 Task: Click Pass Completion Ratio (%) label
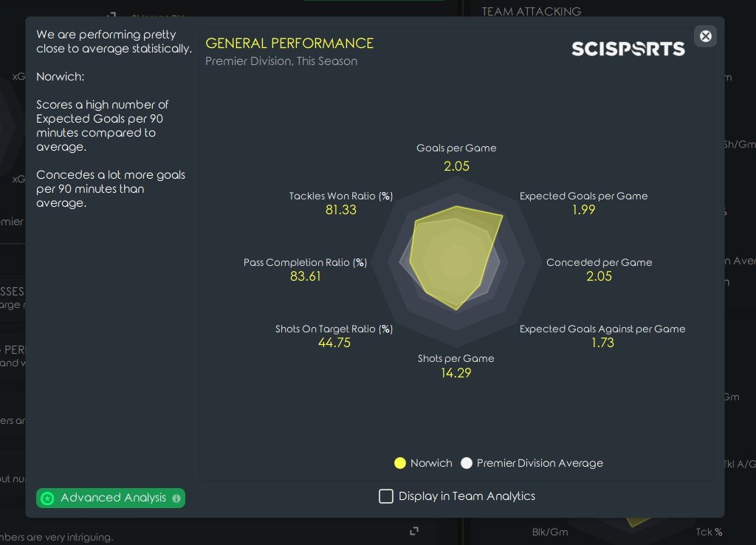pos(305,262)
